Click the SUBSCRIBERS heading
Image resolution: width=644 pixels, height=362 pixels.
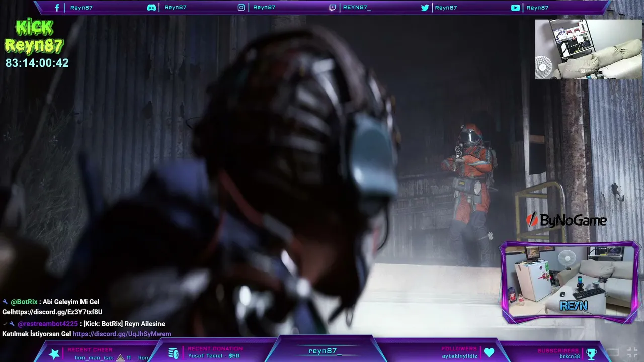(558, 350)
